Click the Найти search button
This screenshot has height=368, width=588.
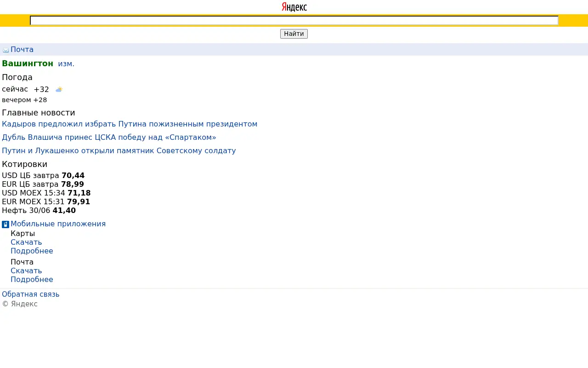tap(294, 34)
